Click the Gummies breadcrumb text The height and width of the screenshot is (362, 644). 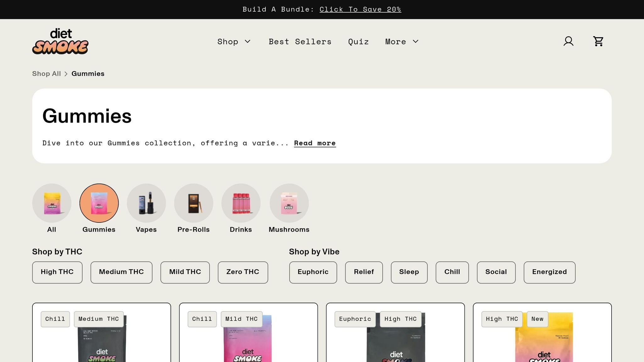click(88, 74)
